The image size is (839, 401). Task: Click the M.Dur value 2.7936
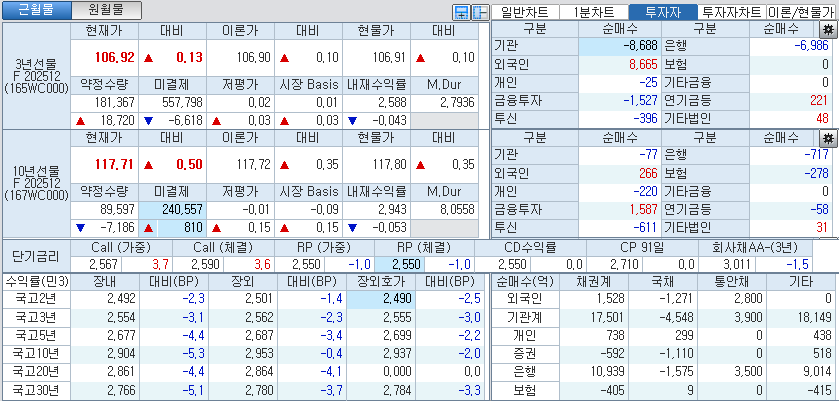tap(457, 102)
